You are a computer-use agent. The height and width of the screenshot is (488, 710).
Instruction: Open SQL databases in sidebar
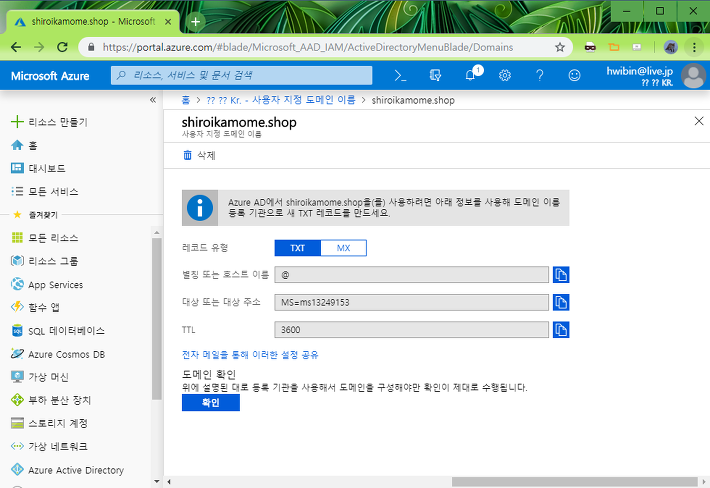(x=58, y=331)
